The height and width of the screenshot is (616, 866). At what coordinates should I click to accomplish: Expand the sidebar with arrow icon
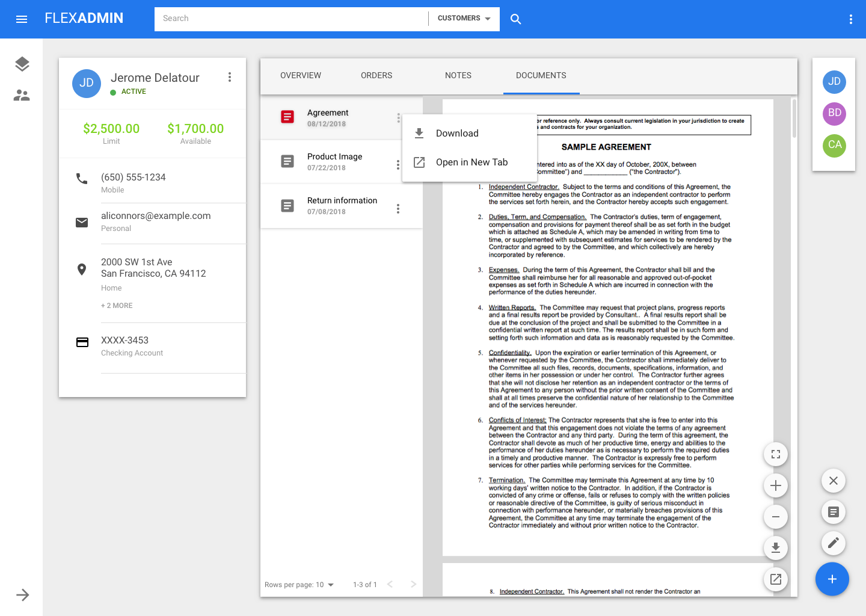(22, 595)
